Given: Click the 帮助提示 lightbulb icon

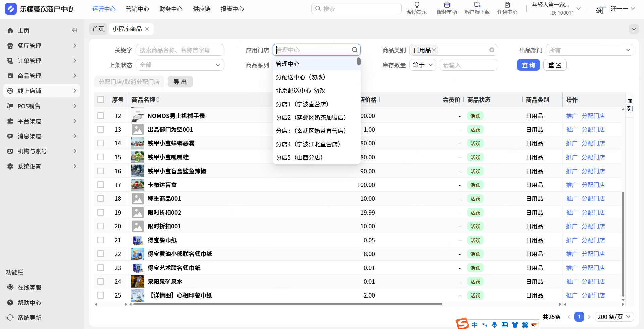Looking at the screenshot, I should tap(417, 5).
